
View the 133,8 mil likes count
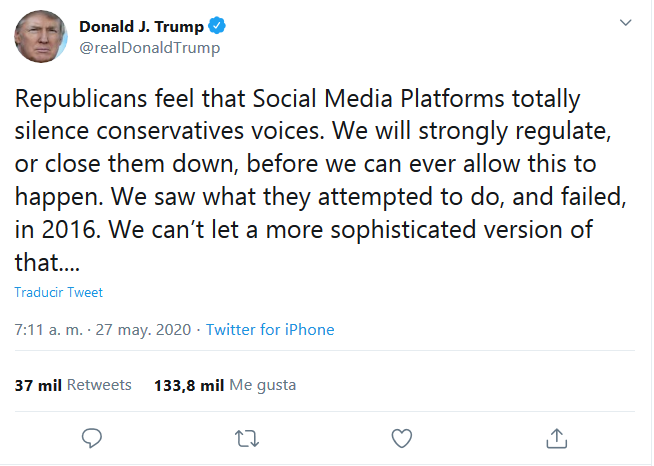(190, 385)
